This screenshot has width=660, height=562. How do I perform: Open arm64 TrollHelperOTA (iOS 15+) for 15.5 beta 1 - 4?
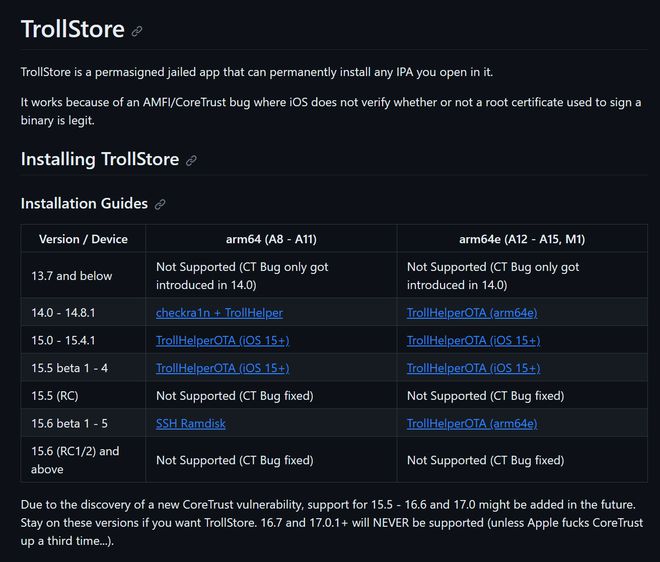tap(223, 368)
